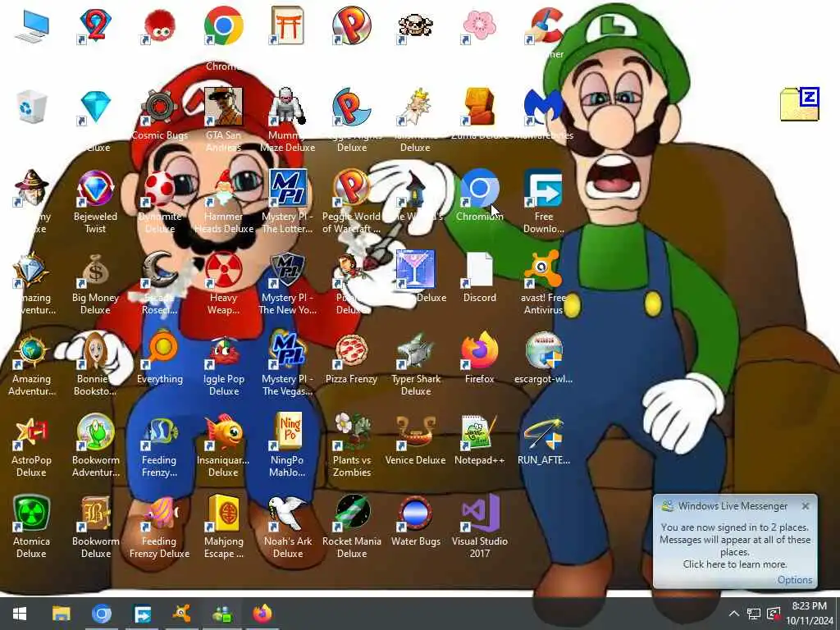The width and height of the screenshot is (840, 630).
Task: Open Free Download Manager shortcut
Action: click(543, 188)
